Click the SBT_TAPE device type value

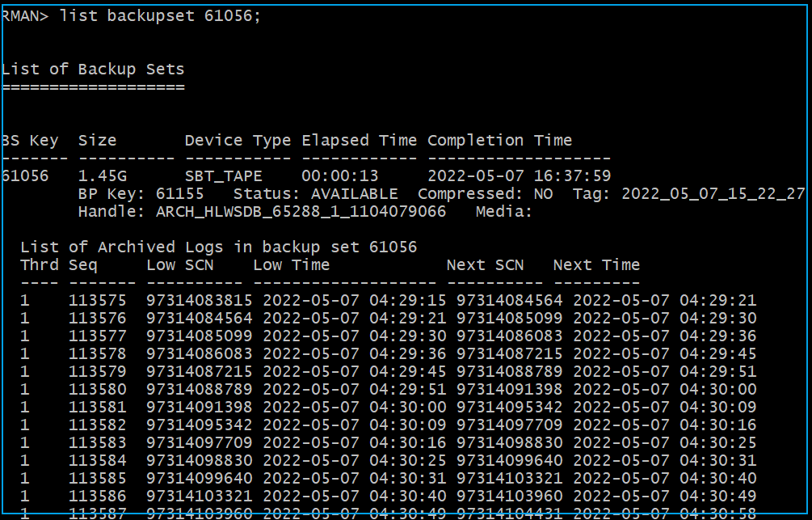[223, 175]
